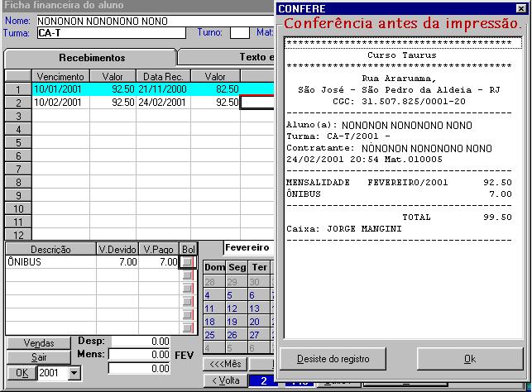Image resolution: width=532 pixels, height=392 pixels.
Task: Click the Vendas button
Action: [x=39, y=343]
